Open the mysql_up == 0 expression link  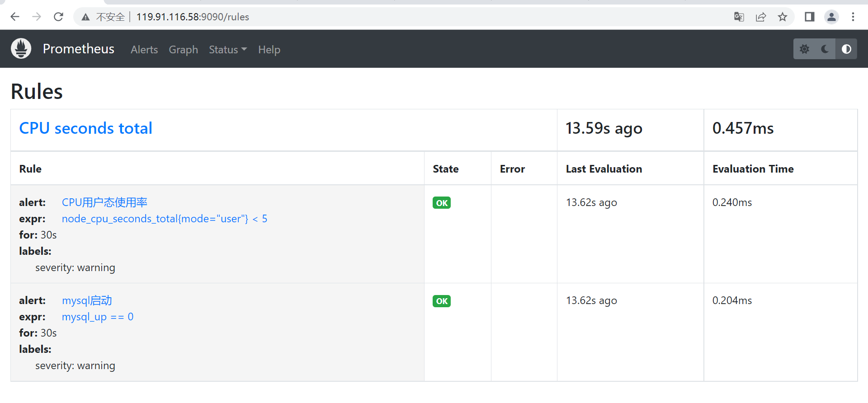coord(98,317)
